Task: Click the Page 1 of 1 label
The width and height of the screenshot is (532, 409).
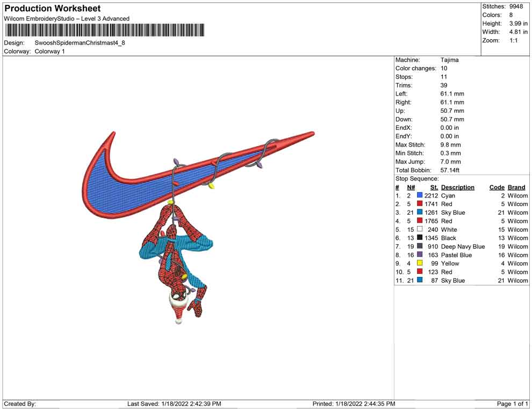Action: (512, 404)
